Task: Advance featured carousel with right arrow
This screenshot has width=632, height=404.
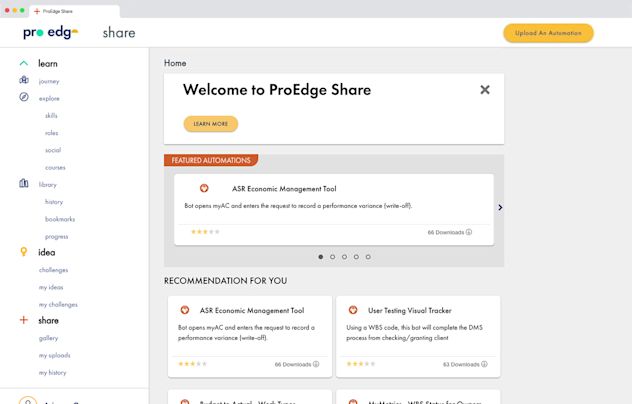Action: pyautogui.click(x=500, y=207)
